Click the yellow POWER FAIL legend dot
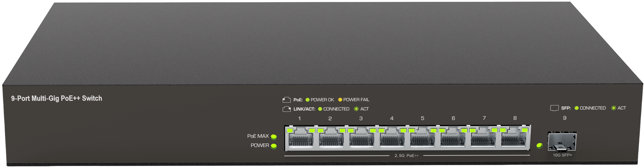644x168 pixels. pos(340,100)
